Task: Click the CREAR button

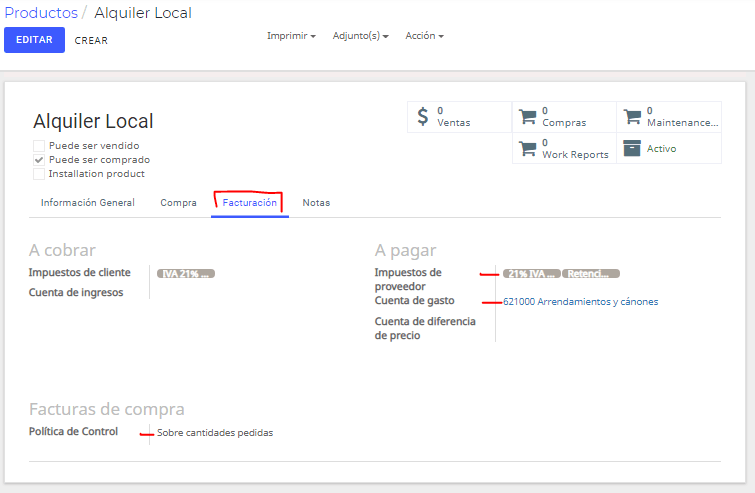Action: (91, 40)
